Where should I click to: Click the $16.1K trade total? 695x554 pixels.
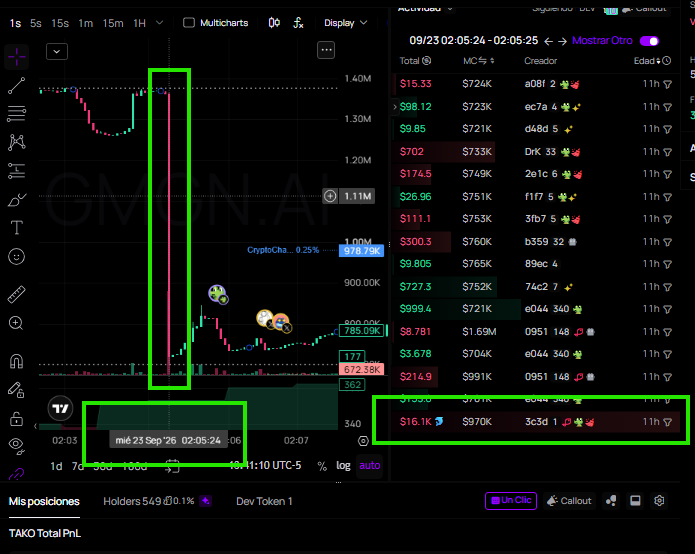pyautogui.click(x=416, y=421)
